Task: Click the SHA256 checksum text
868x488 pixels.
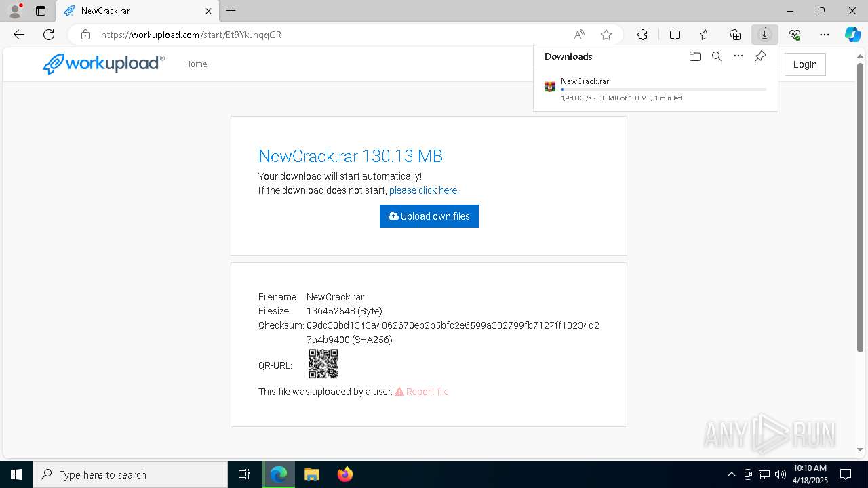Action: (453, 332)
